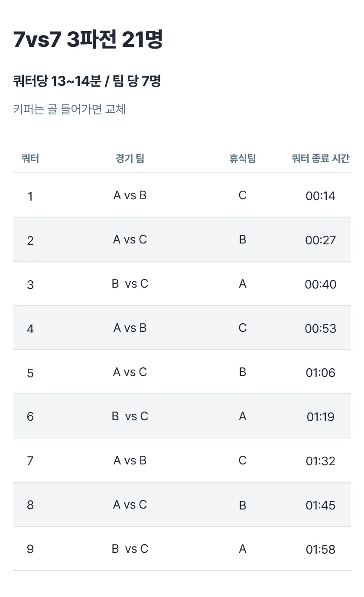
Task: Click the subtitle '쿼터당 13~14분 / 팀 당 7명'
Action: click(87, 81)
